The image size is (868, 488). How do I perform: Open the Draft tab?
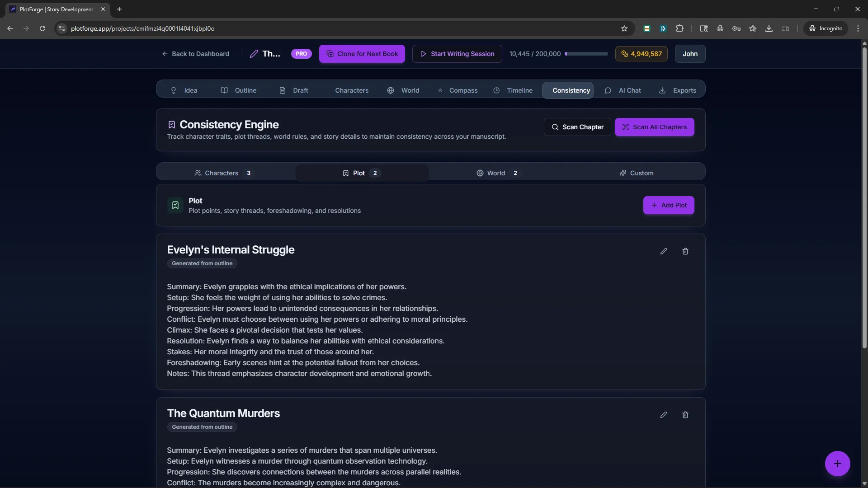pos(294,90)
